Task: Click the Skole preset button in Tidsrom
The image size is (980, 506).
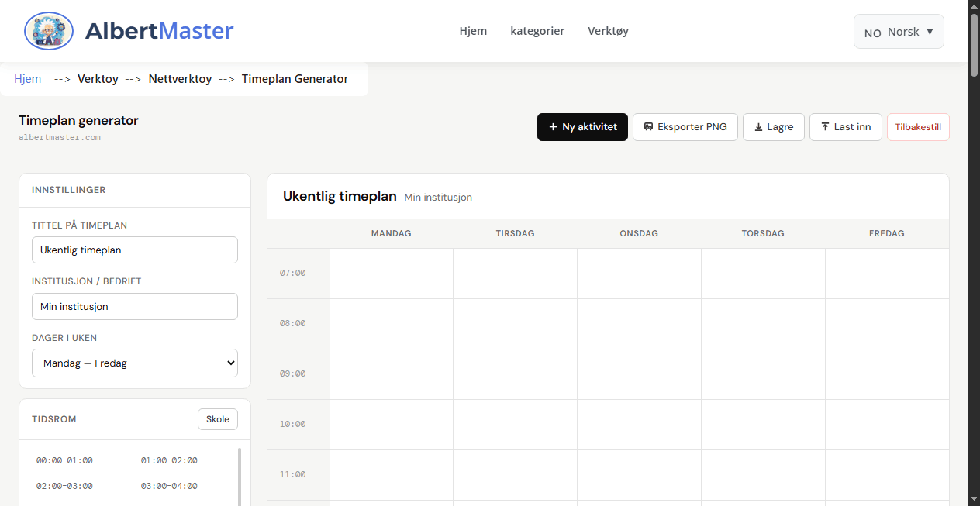Action: pos(218,418)
